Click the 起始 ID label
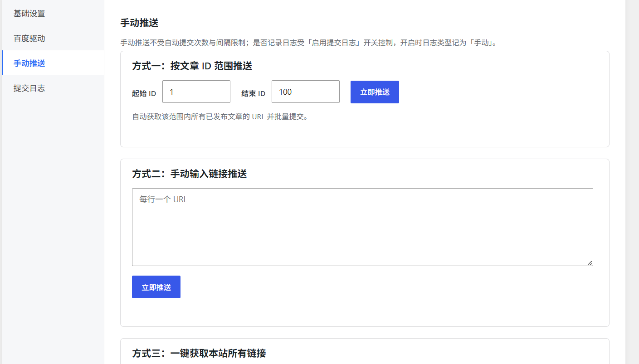 (x=144, y=93)
